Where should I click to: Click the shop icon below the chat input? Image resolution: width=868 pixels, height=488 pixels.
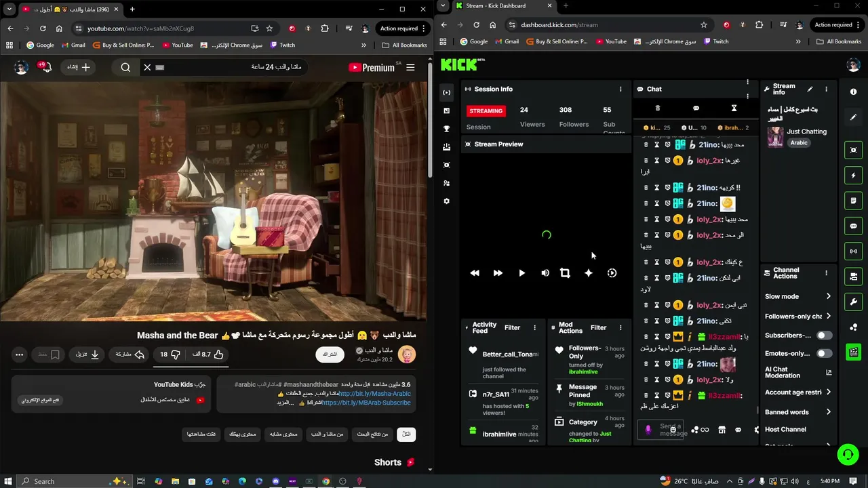[722, 430]
